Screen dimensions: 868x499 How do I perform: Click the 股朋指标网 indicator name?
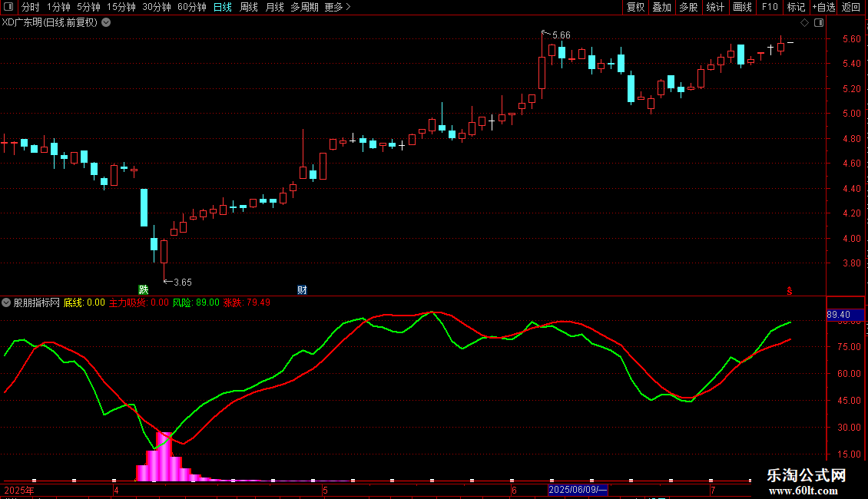point(37,302)
